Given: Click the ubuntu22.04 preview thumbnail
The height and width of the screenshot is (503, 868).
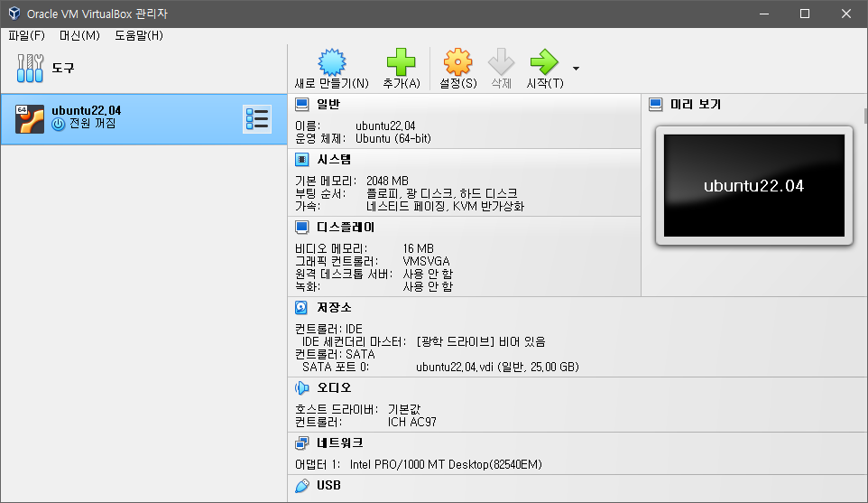Looking at the screenshot, I should [754, 186].
